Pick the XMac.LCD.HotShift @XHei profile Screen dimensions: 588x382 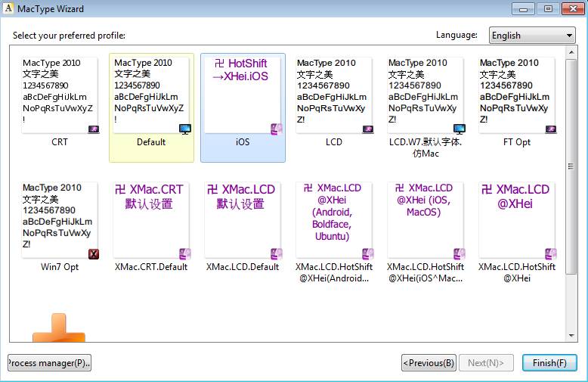(518, 220)
